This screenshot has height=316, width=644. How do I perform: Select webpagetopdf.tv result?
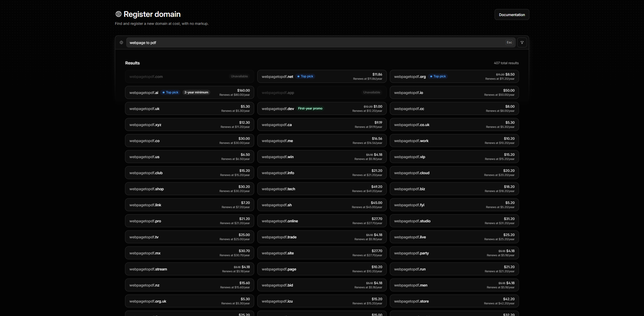coord(189,237)
